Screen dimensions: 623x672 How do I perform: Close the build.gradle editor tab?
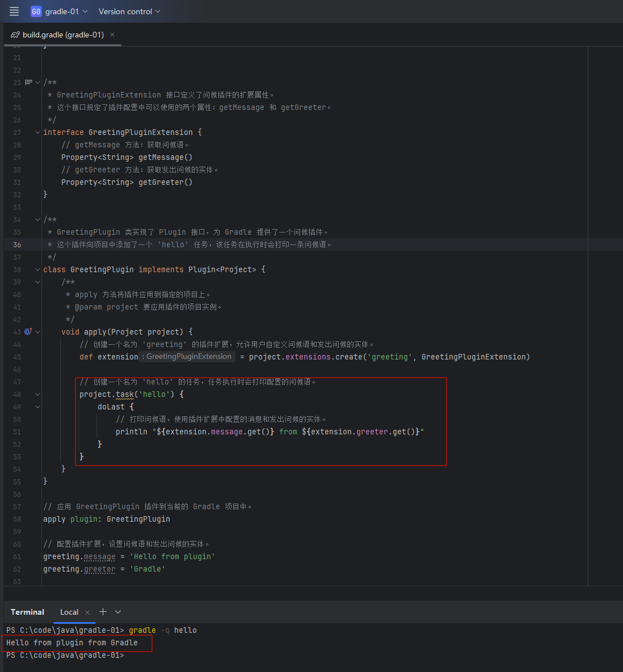(112, 35)
